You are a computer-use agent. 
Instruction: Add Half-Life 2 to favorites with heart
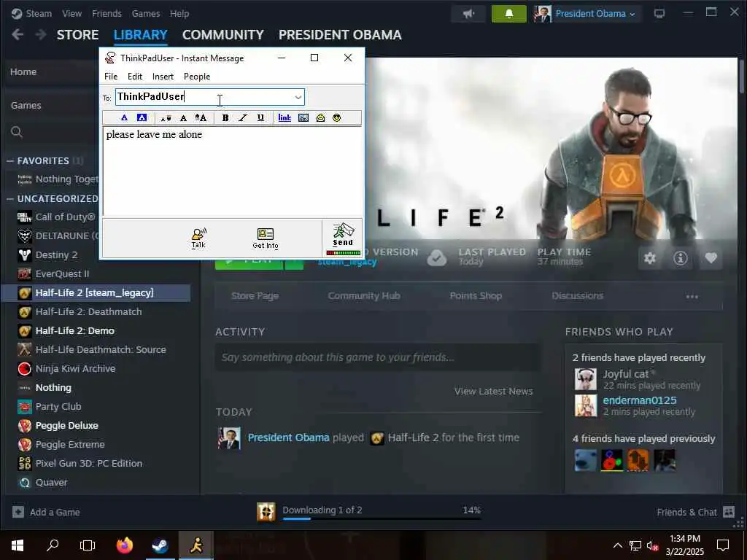(x=711, y=258)
